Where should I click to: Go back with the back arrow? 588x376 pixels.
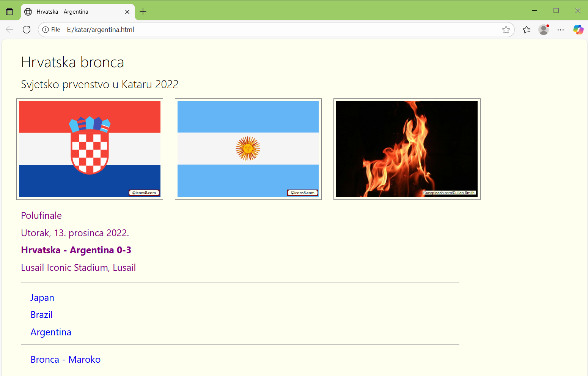(x=9, y=30)
